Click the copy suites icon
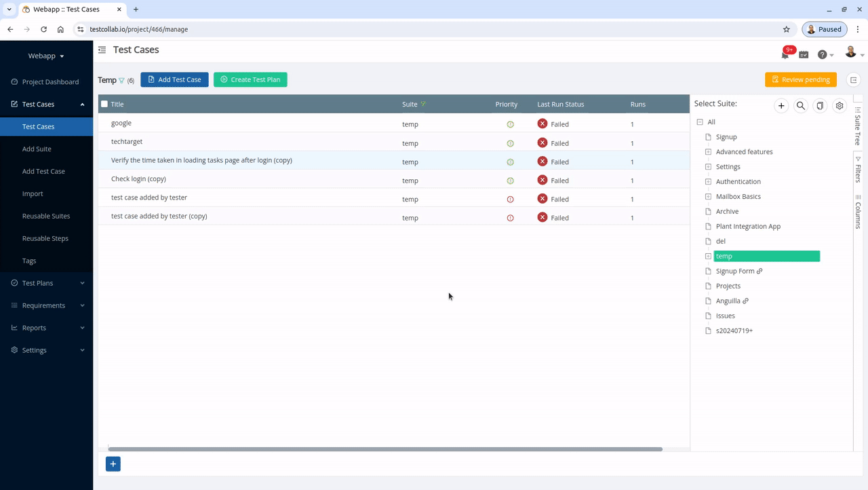868x490 pixels. [820, 106]
